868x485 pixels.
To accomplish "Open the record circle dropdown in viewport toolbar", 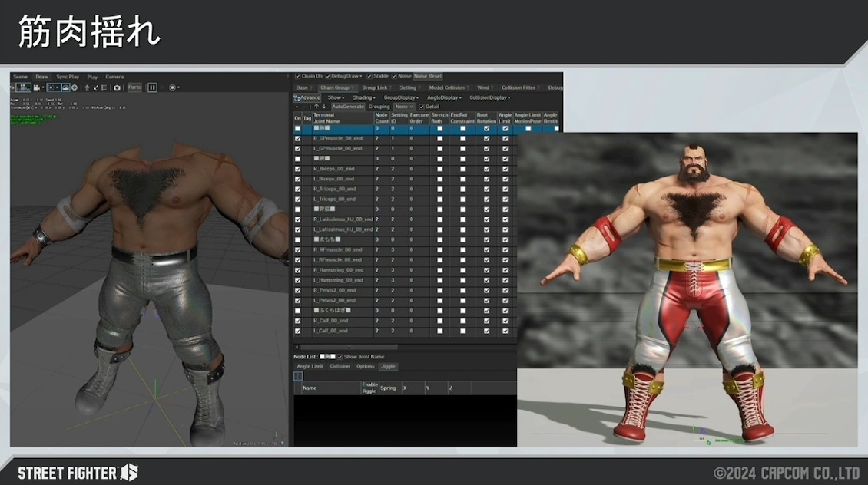I will point(174,87).
